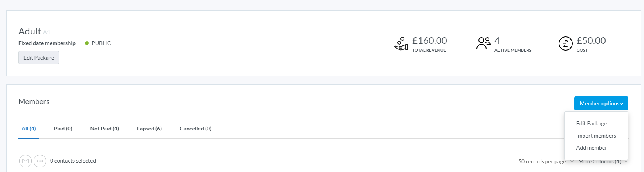The width and height of the screenshot is (644, 172).
Task: Select Import members from the menu
Action: click(x=596, y=136)
